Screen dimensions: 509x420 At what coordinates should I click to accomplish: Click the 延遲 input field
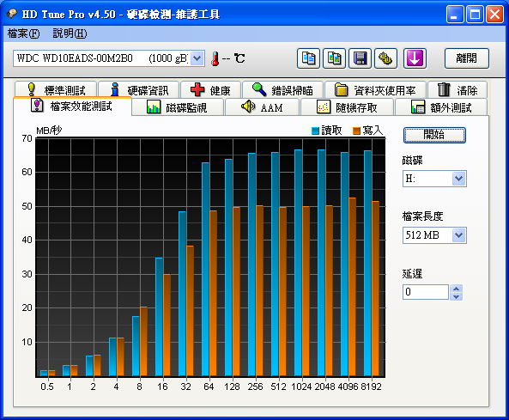pos(426,292)
